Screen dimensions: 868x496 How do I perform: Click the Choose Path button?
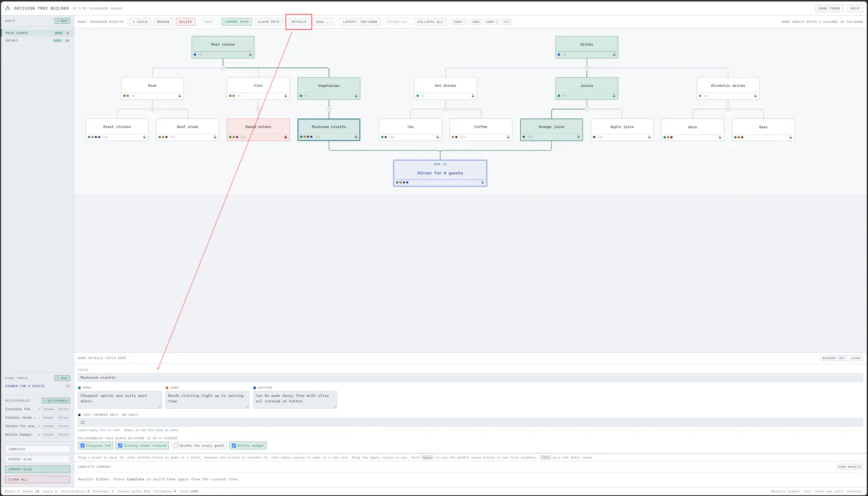pos(237,22)
